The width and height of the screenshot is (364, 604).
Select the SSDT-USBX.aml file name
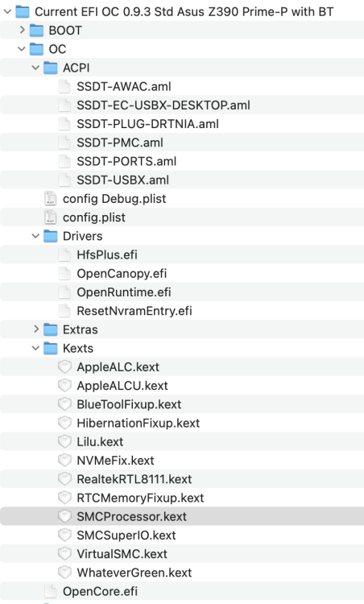tap(123, 180)
